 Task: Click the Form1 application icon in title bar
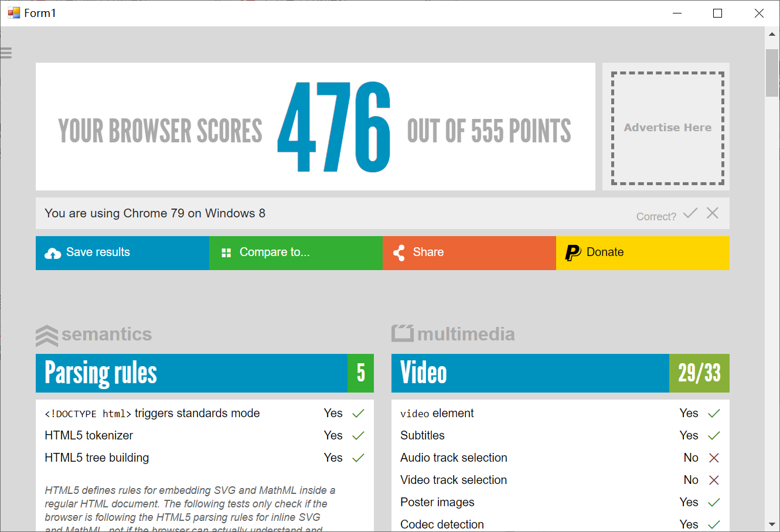click(13, 13)
